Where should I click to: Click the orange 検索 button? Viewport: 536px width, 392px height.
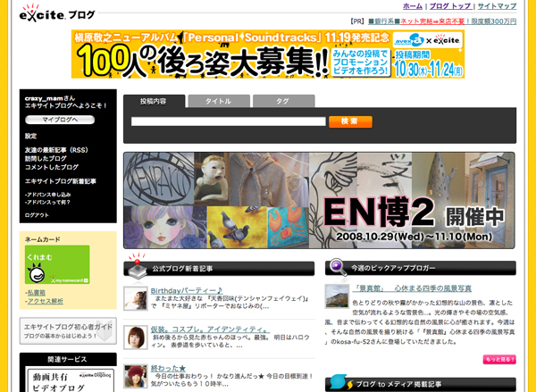coord(350,121)
